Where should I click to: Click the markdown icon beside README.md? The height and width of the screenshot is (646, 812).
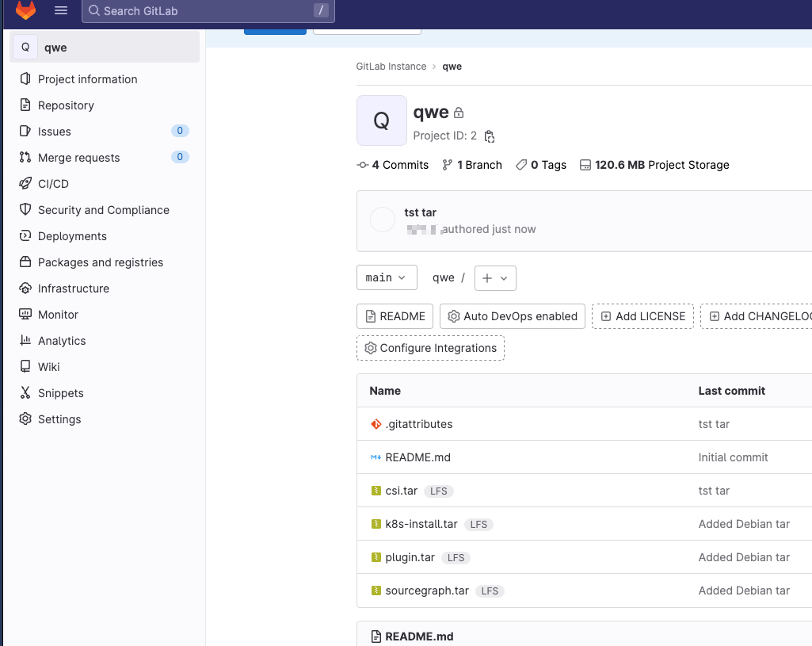(376, 457)
